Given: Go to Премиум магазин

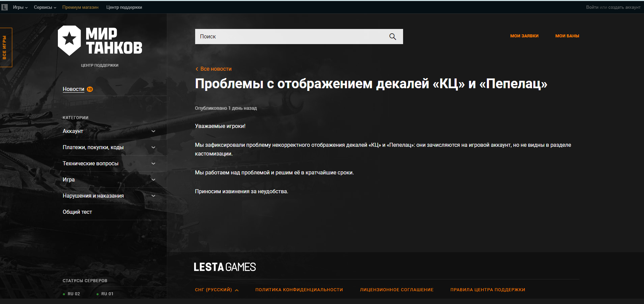Looking at the screenshot, I should (x=80, y=7).
